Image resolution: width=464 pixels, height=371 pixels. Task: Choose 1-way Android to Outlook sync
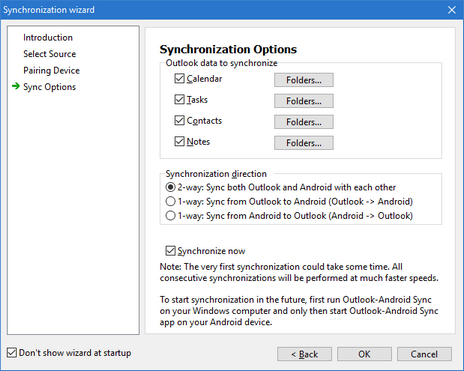coord(170,216)
